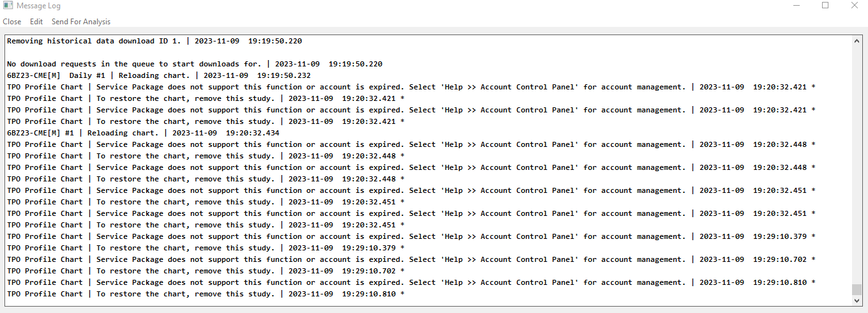This screenshot has width=868, height=313.
Task: Click the scrollbar up arrow
Action: (x=857, y=41)
